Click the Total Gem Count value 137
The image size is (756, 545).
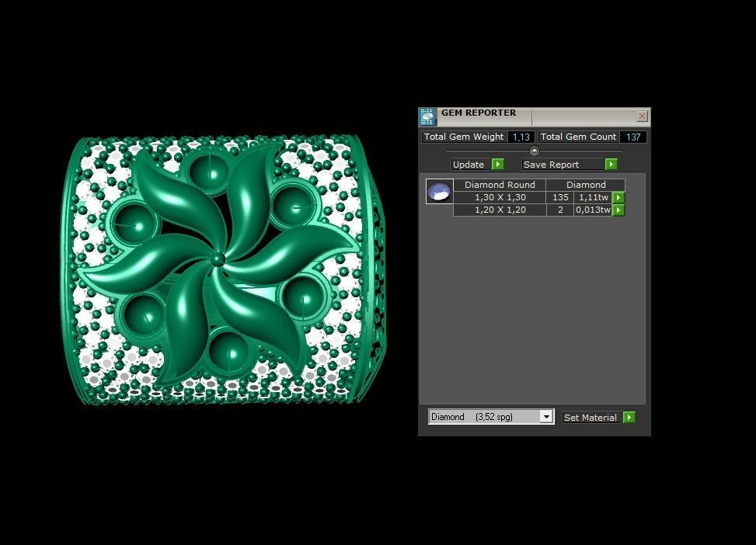(632, 137)
